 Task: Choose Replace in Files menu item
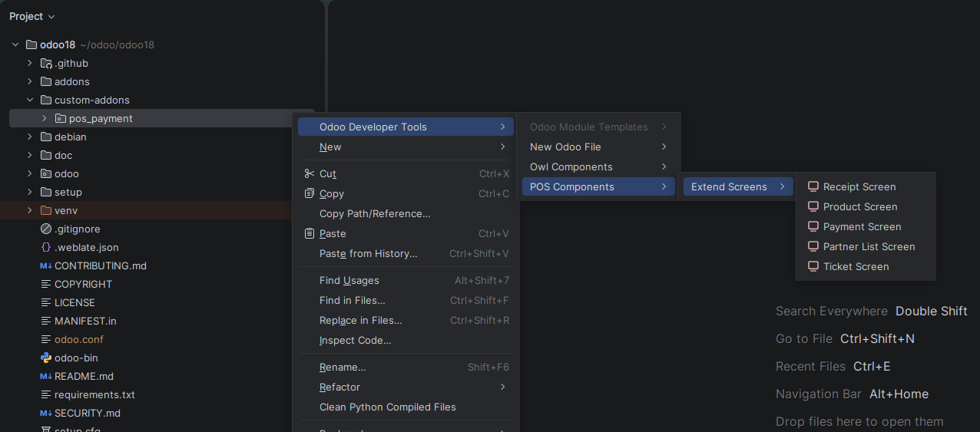[x=406, y=320]
